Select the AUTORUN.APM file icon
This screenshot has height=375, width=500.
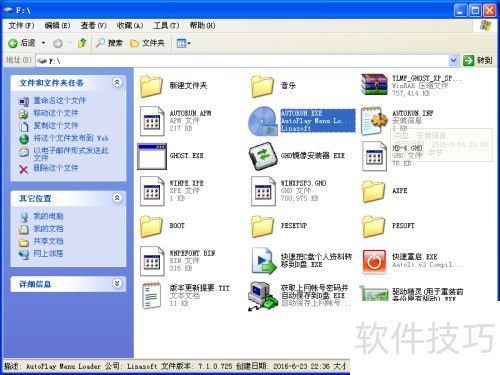152,121
